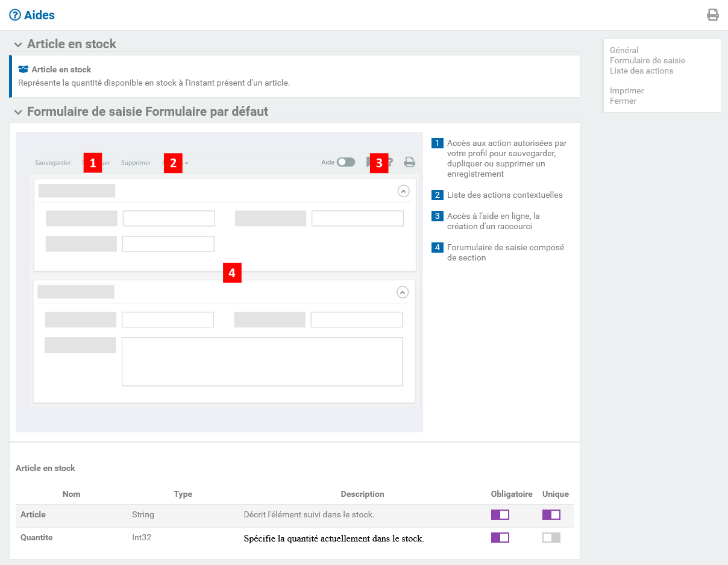Viewport: 728px width, 565px height.
Task: Toggle Obligatoire switch for Article row
Action: click(500, 514)
